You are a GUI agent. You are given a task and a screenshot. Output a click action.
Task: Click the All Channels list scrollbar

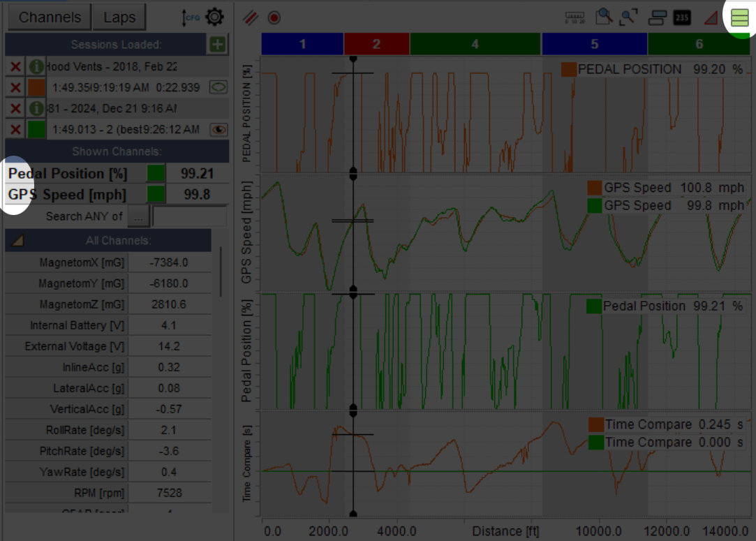[221, 272]
